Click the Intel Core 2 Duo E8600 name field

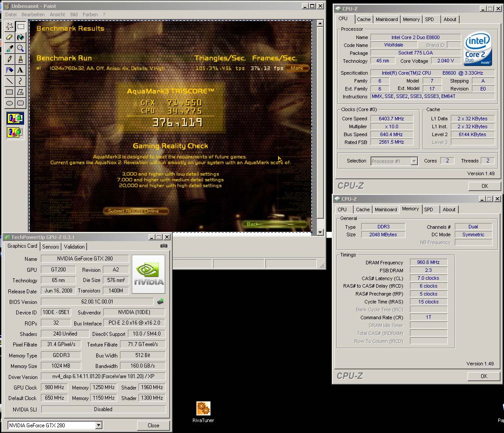(x=415, y=37)
